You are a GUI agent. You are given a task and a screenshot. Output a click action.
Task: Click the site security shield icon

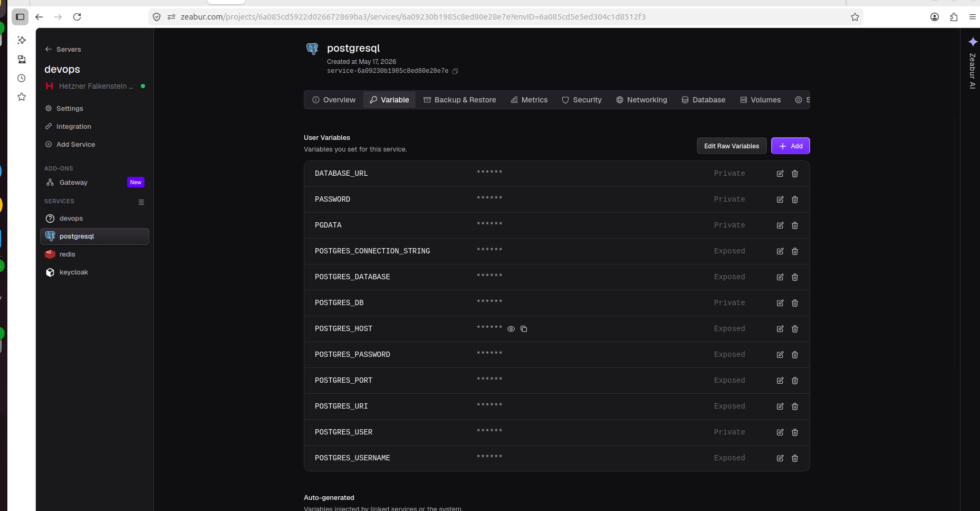[157, 17]
